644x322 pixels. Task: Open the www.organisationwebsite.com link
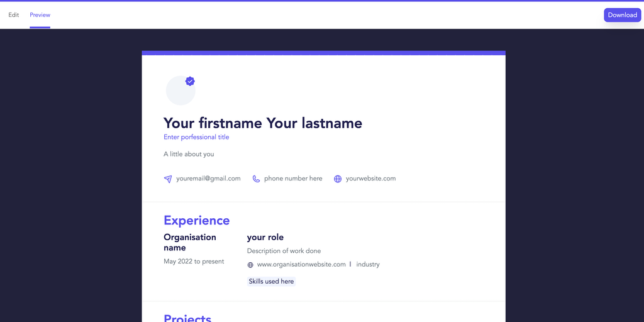(301, 265)
